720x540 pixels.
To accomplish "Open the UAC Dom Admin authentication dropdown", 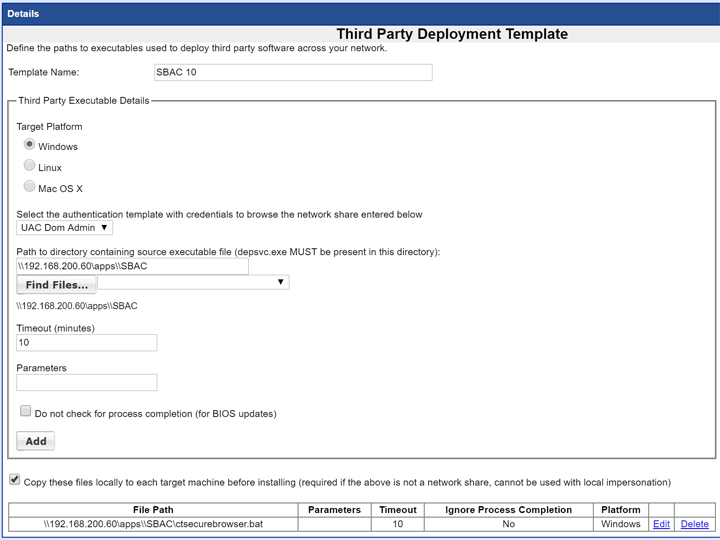I will (x=65, y=228).
